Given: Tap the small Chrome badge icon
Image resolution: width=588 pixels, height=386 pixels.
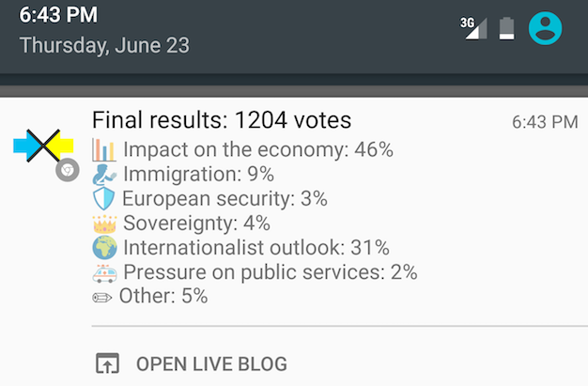Looking at the screenshot, I should (x=66, y=170).
